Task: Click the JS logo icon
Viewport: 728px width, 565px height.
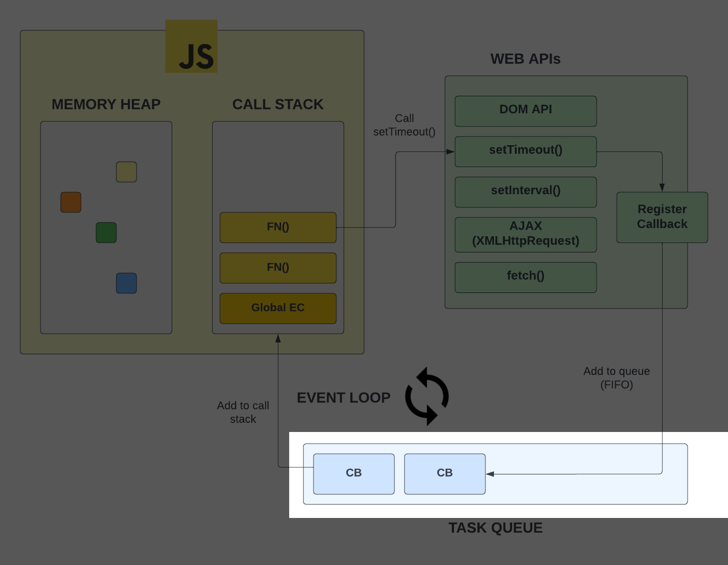Action: [x=191, y=48]
